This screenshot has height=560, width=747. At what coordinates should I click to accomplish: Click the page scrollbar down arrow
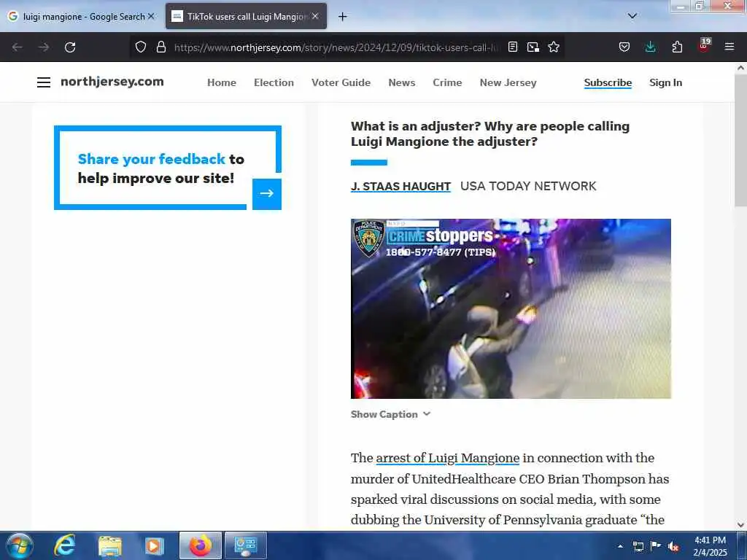[741, 525]
